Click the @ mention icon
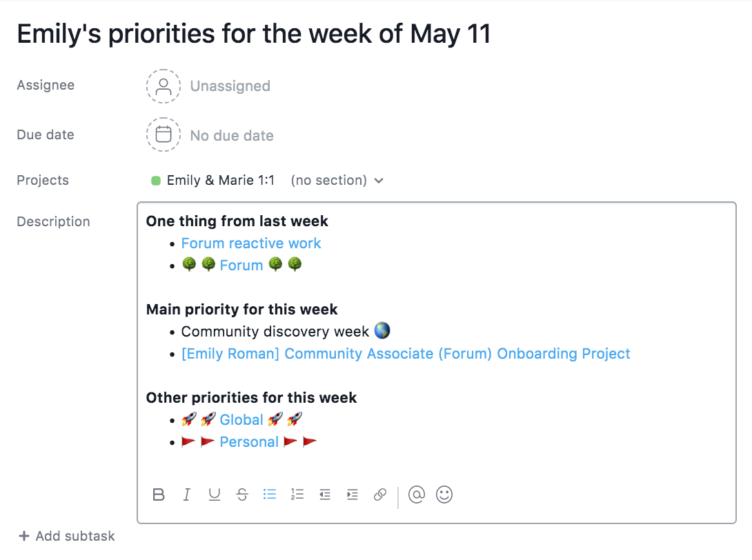The image size is (752, 560). coord(417,494)
